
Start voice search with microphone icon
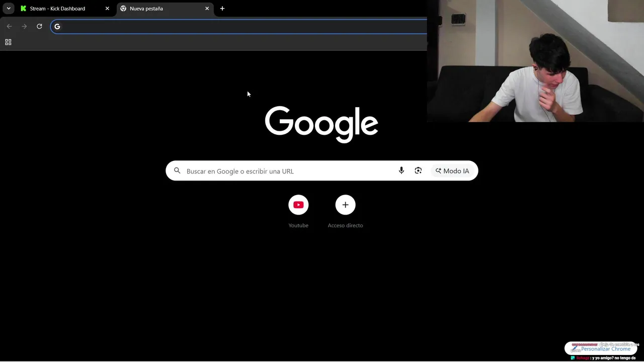pyautogui.click(x=401, y=171)
